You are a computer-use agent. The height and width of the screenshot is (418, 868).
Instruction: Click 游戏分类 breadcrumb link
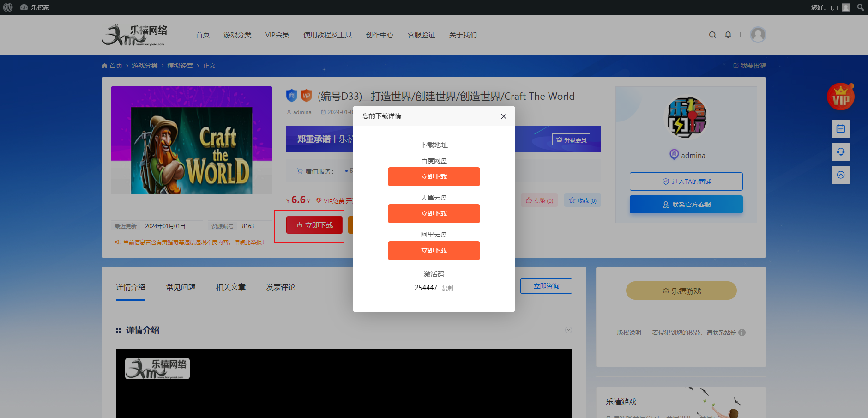pyautogui.click(x=145, y=66)
